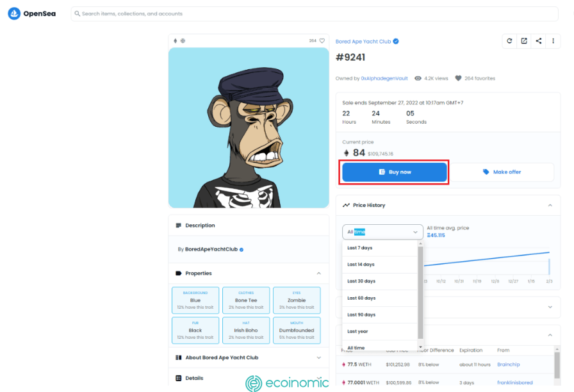Collapse the Price History section
574x392 pixels.
click(x=550, y=206)
